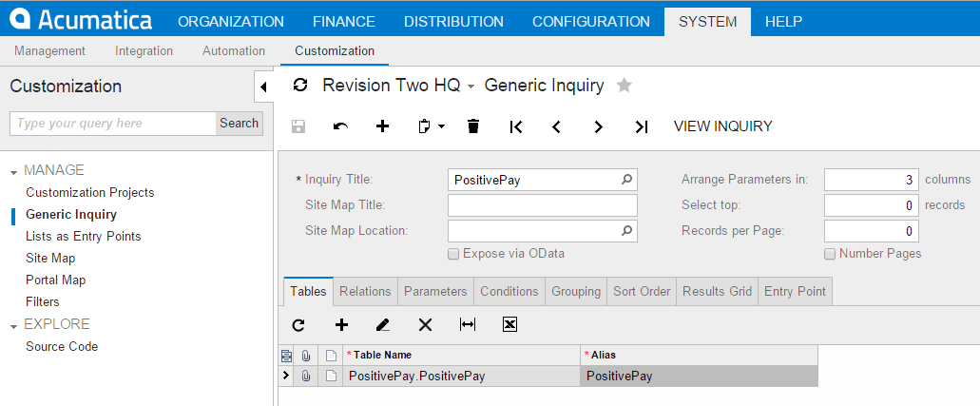The width and height of the screenshot is (980, 406).
Task: Go to first record icon
Action: pos(515,127)
